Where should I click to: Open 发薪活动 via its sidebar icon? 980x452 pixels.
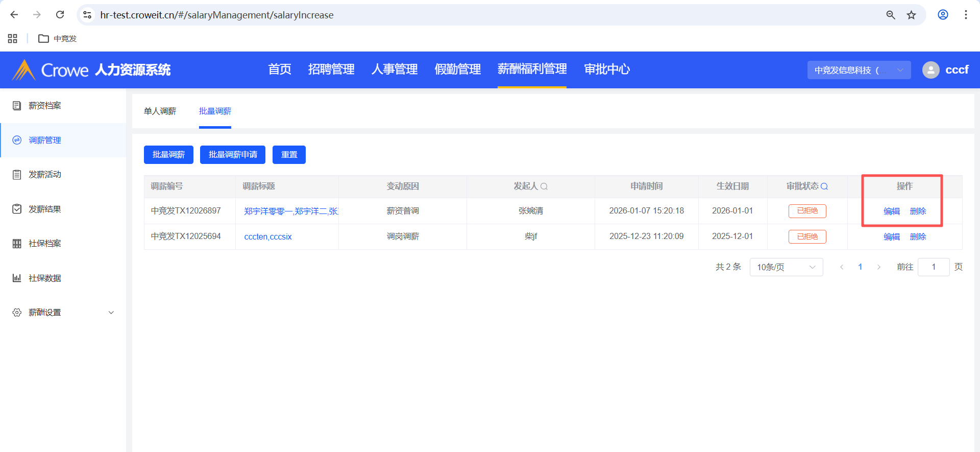17,175
